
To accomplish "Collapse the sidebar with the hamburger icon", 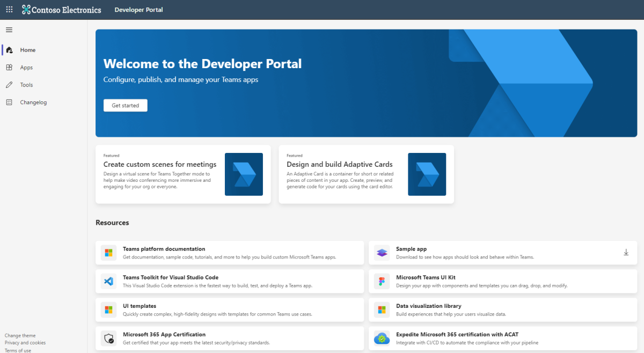I will (x=9, y=30).
